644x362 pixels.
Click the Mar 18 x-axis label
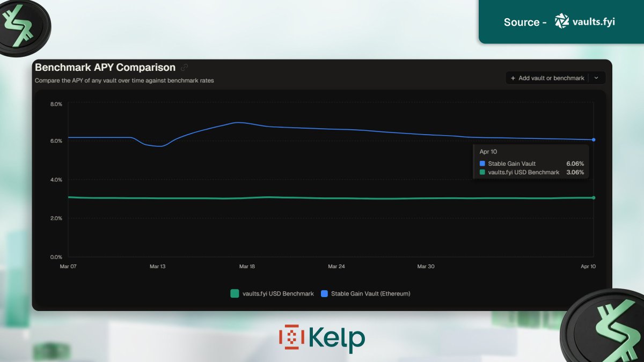point(247,267)
